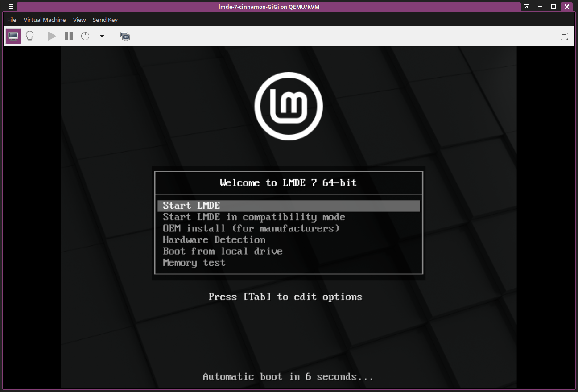Select OEM install (for manufacturers)
Viewport: 578px width, 392px height.
[x=251, y=228]
